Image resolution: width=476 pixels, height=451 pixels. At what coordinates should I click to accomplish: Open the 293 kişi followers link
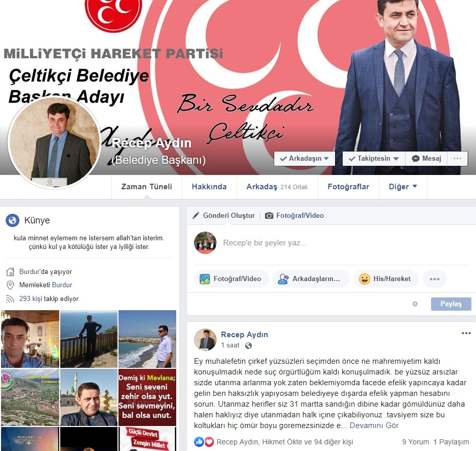click(31, 299)
